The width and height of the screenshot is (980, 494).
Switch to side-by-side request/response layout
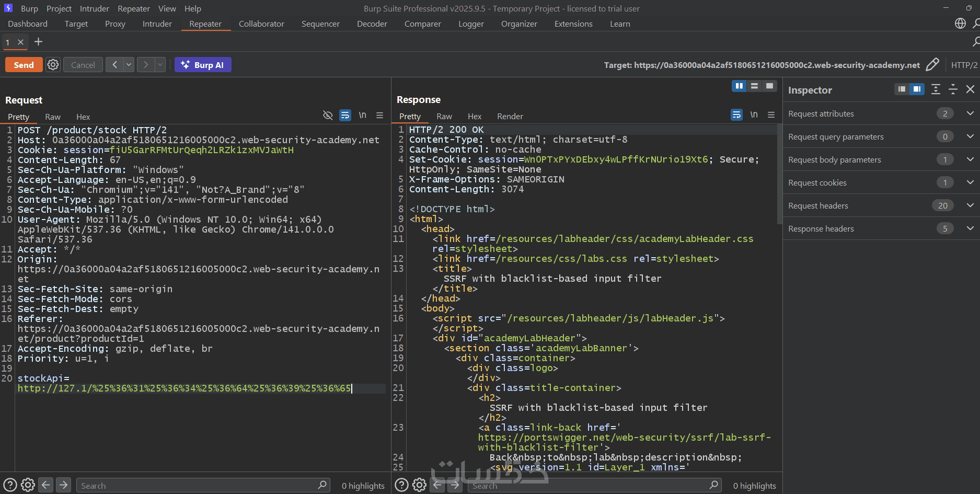pyautogui.click(x=739, y=86)
